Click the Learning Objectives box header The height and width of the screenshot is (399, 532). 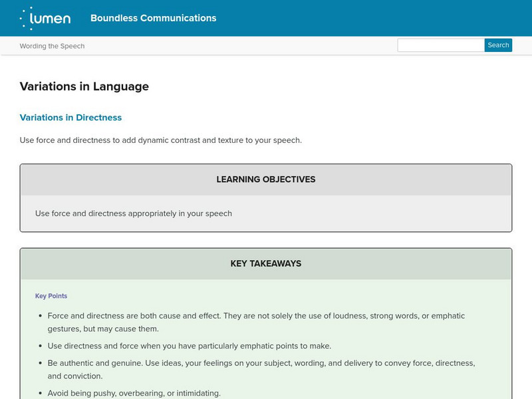pyautogui.click(x=266, y=180)
